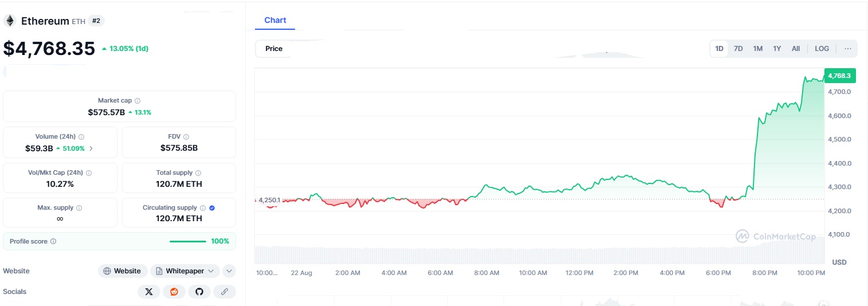Select the Price chart mode
This screenshot has width=868, height=306.
[274, 49]
